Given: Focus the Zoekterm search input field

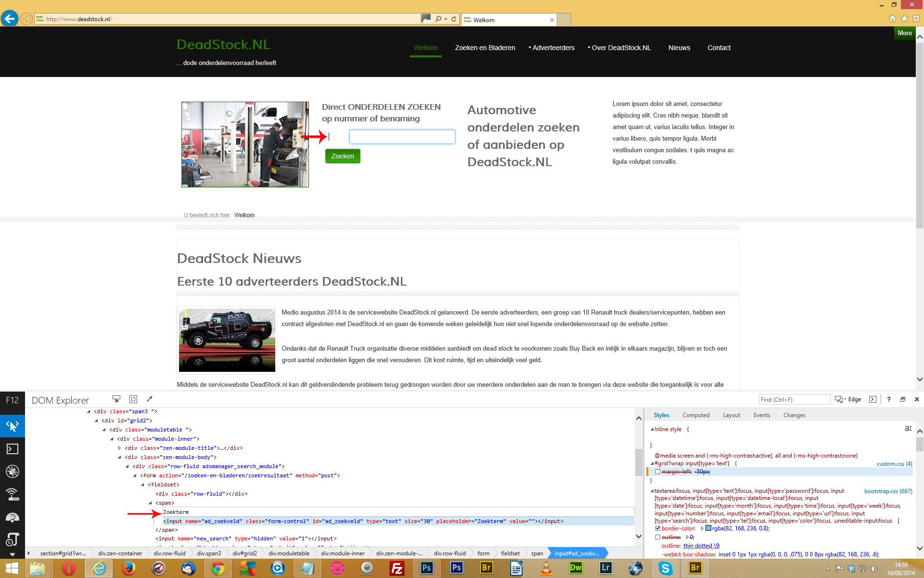Looking at the screenshot, I should (x=402, y=137).
